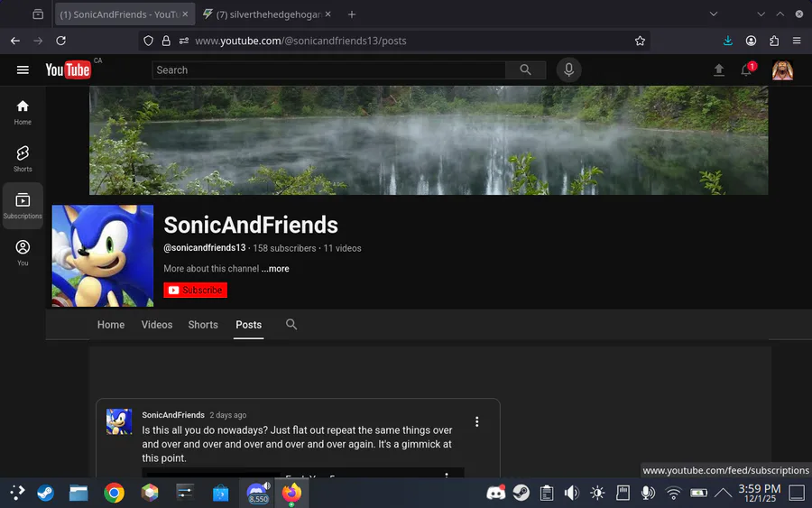This screenshot has height=508, width=812.
Task: Open the Discord system tray icon
Action: pos(495,493)
